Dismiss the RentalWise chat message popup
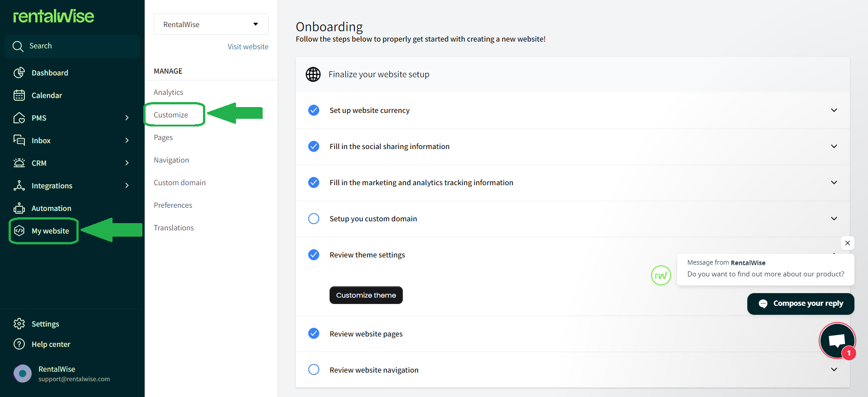868x397 pixels. tap(847, 243)
